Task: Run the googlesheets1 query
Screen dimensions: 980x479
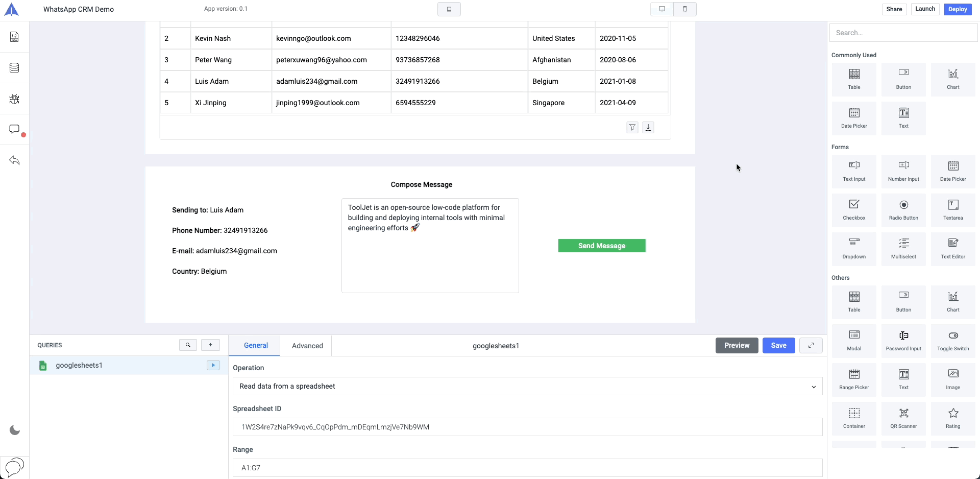Action: pyautogui.click(x=213, y=365)
